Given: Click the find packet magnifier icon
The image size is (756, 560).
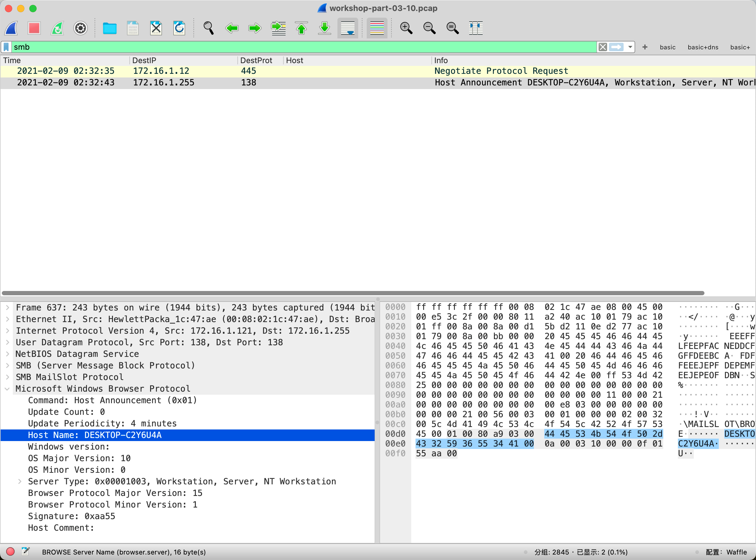Looking at the screenshot, I should click(x=208, y=28).
